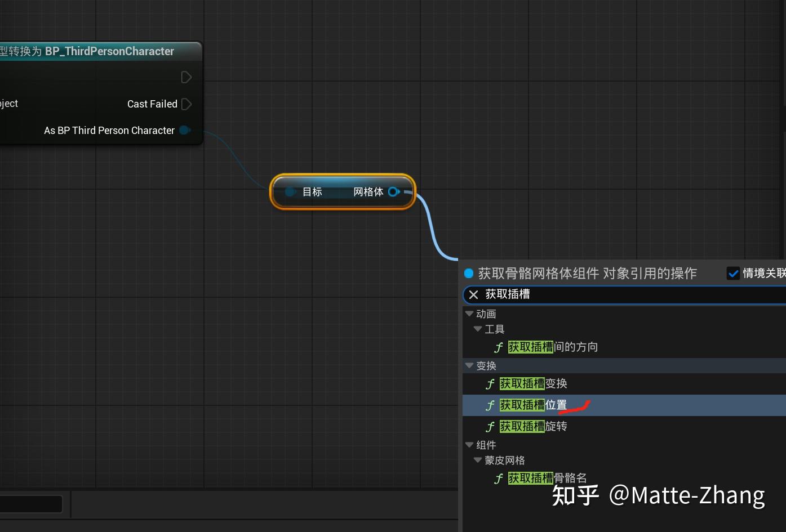Collapse the 动画 category
The image size is (786, 532).
point(469,314)
